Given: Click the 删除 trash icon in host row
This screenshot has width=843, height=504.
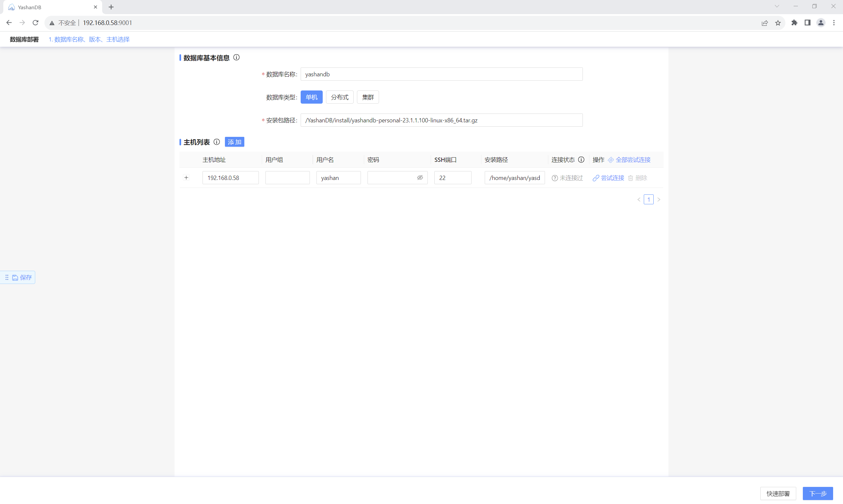Looking at the screenshot, I should [631, 178].
